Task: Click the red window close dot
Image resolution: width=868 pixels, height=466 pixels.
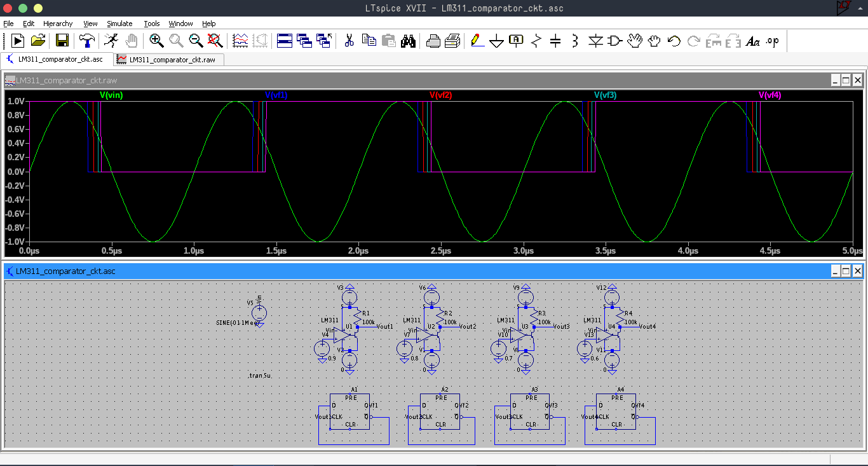Action: pos(8,8)
